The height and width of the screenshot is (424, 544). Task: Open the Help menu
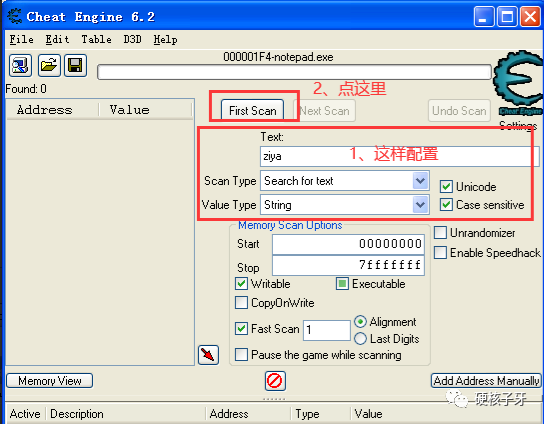tap(165, 39)
